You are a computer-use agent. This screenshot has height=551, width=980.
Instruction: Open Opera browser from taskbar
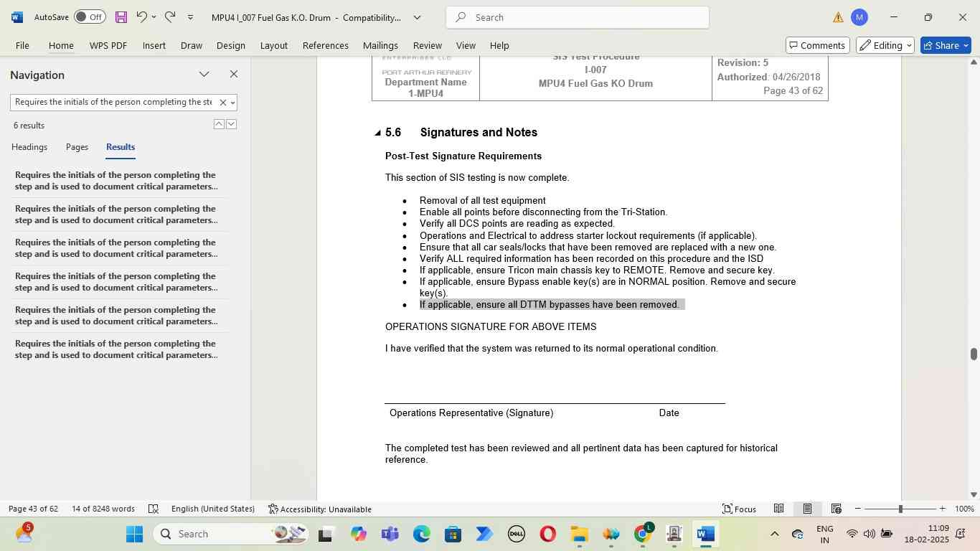point(548,534)
